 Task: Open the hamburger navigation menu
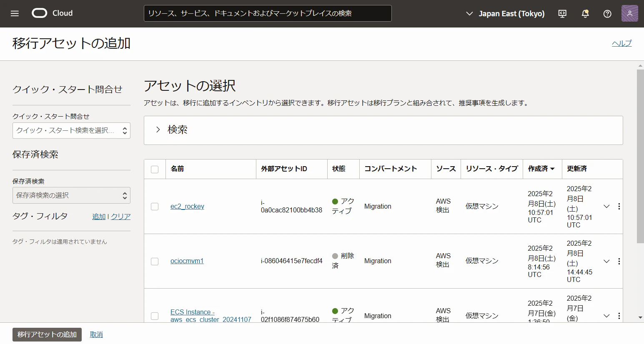point(15,13)
